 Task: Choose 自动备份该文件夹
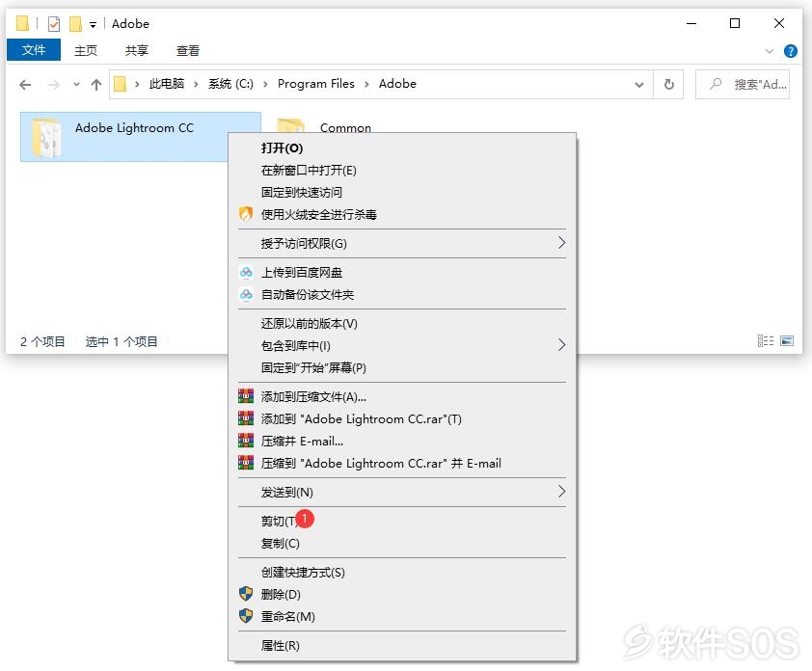[402, 295]
